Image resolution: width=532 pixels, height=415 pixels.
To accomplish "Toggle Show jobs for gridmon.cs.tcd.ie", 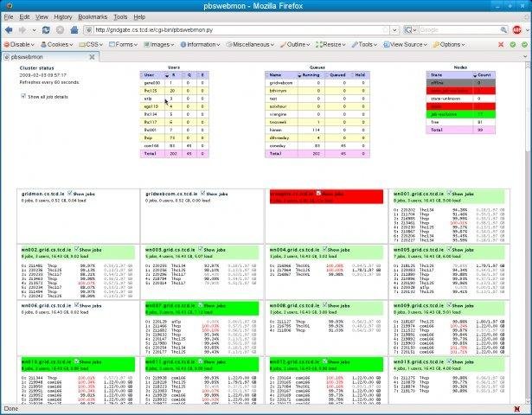I will (69, 194).
